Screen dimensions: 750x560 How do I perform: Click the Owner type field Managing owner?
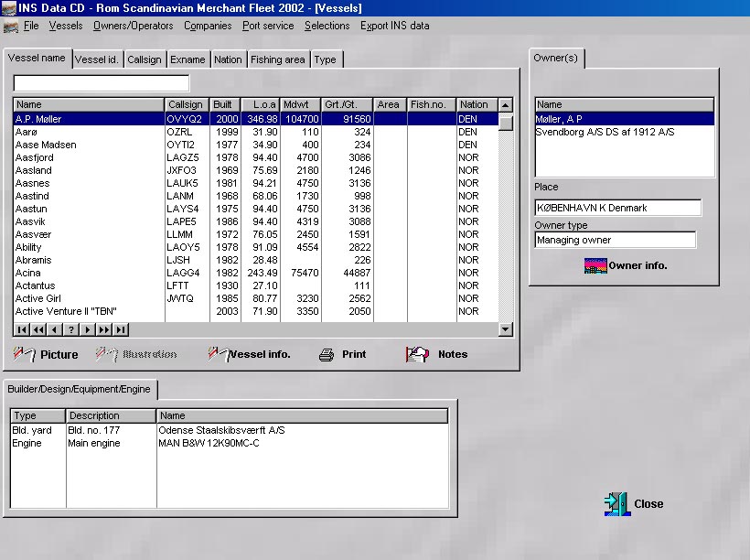616,240
